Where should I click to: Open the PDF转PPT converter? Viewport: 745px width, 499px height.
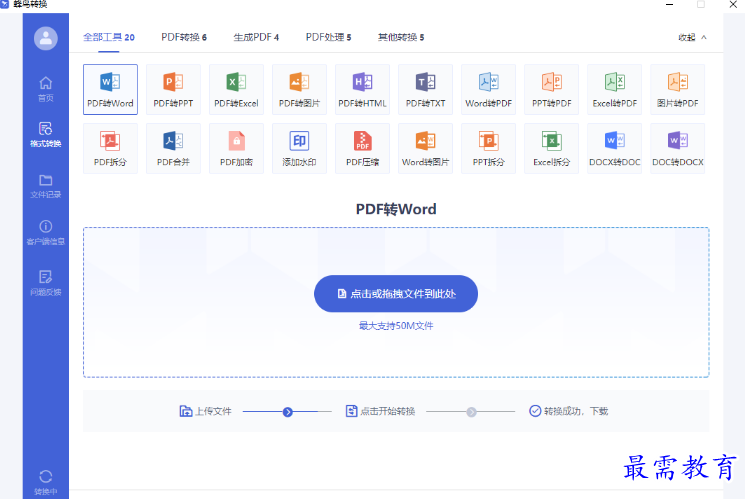(173, 89)
